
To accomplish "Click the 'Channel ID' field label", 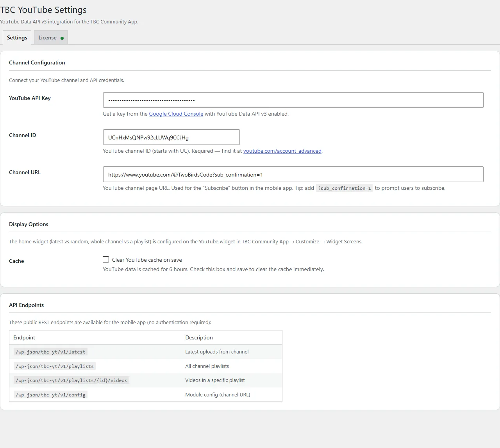I will tap(23, 135).
